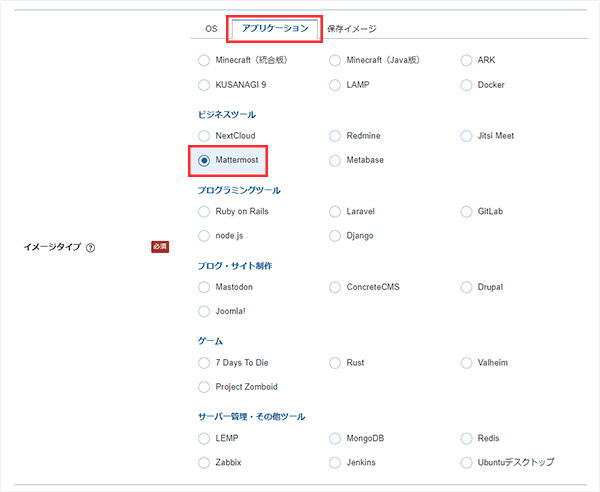Choose the MongoDB image option

(335, 438)
